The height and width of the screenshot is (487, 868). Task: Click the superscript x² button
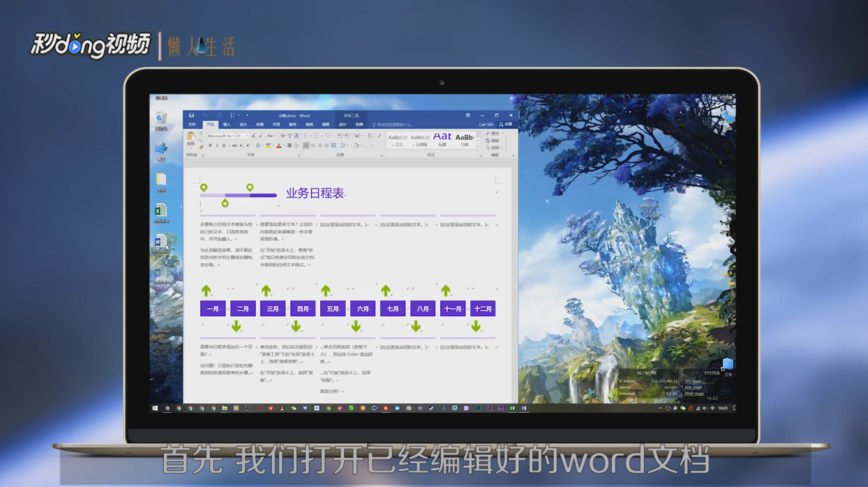(248, 145)
